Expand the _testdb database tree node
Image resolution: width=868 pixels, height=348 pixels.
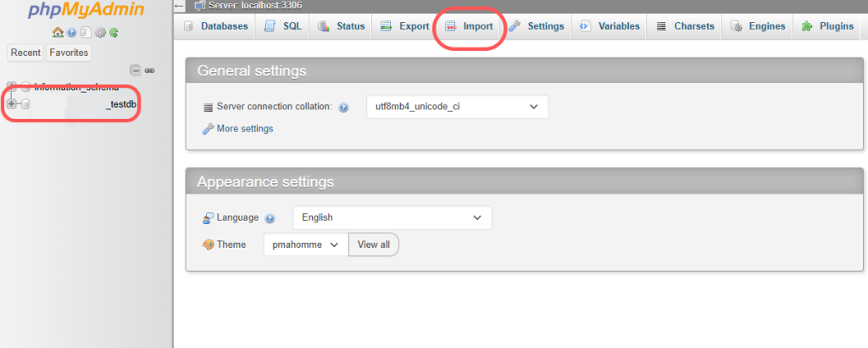coord(12,104)
